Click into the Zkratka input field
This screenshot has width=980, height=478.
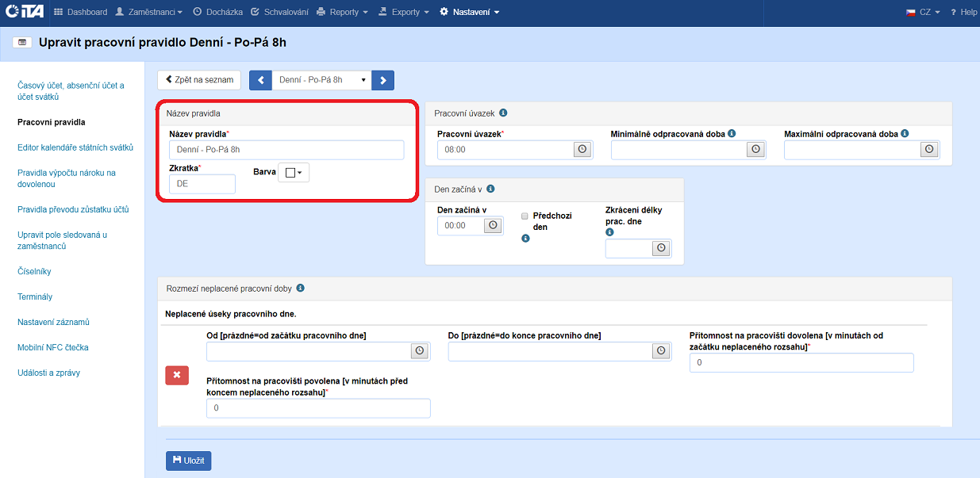point(202,184)
